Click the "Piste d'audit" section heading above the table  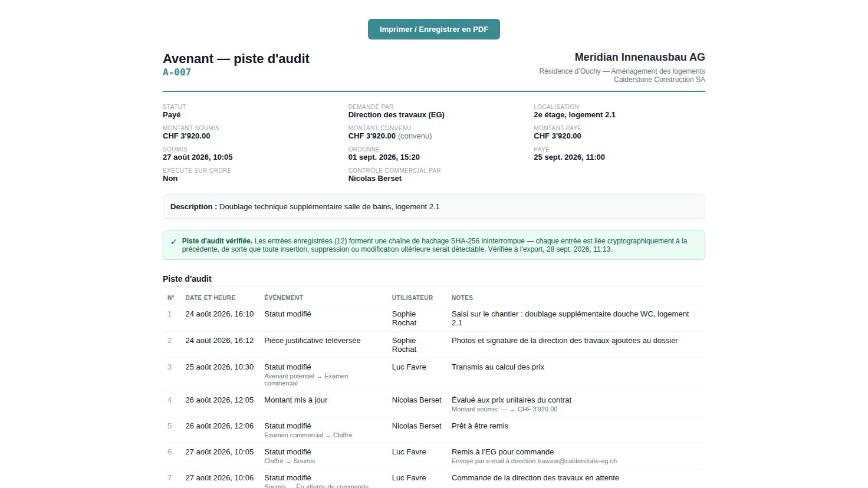click(187, 279)
